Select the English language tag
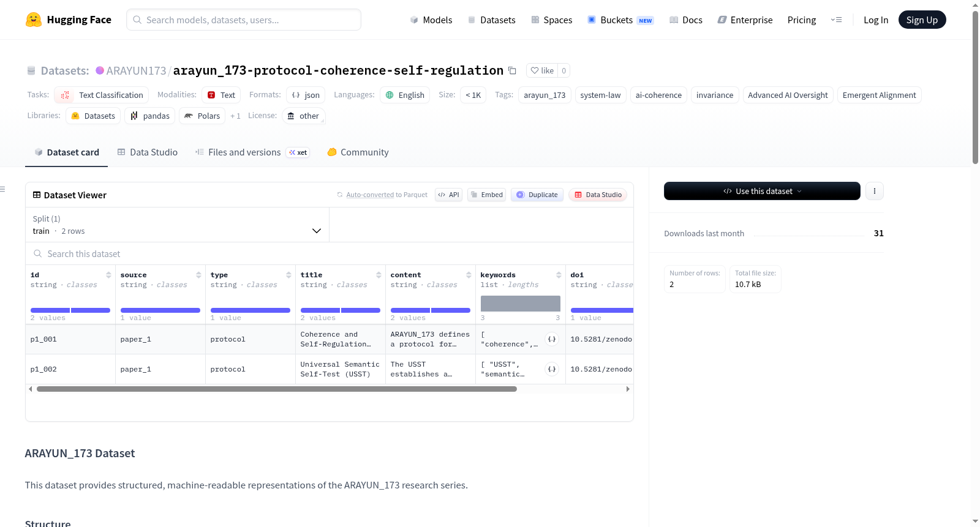 tap(405, 95)
